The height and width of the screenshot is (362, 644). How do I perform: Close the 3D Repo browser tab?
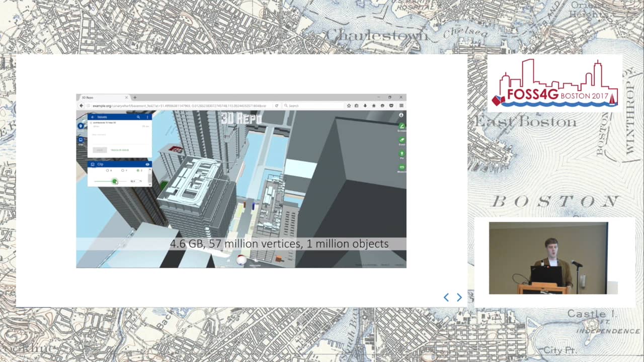coord(126,98)
